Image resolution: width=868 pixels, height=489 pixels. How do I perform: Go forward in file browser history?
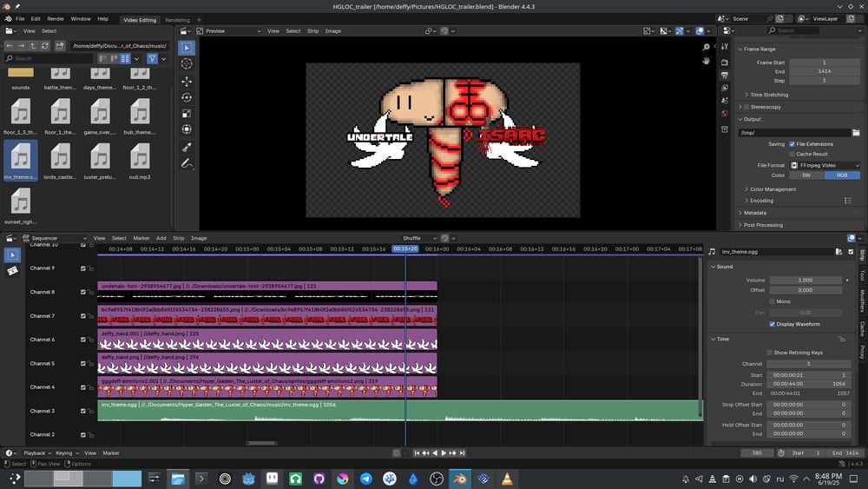click(21, 45)
